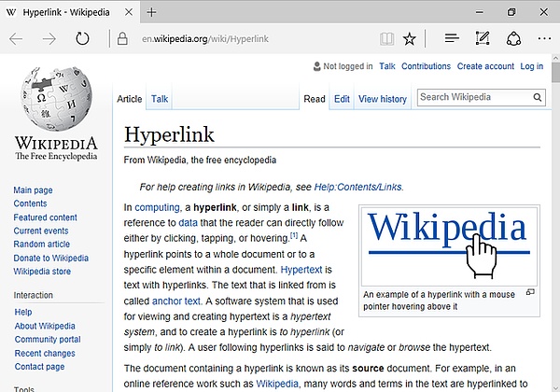Open the Hub (favorites and history) icon
The width and height of the screenshot is (560, 392).
click(452, 39)
